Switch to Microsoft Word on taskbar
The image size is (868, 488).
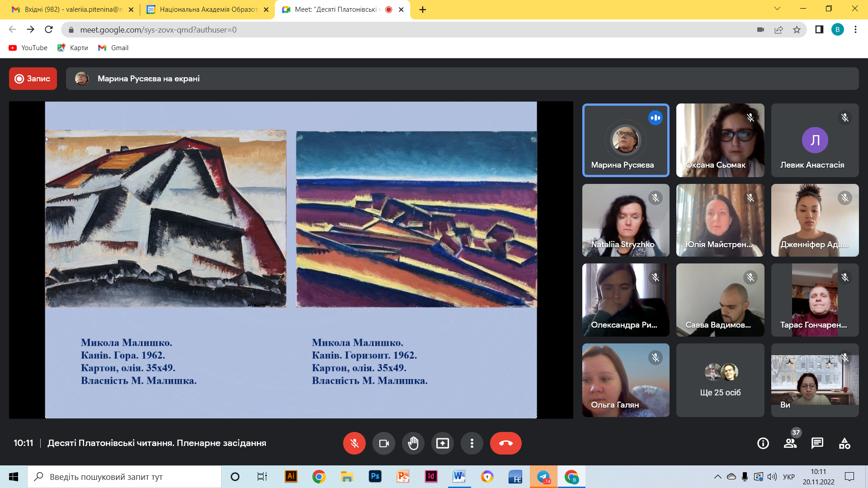coord(459,477)
